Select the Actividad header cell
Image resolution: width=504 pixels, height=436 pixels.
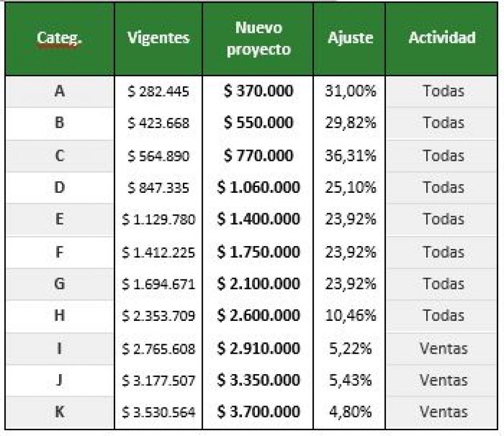[441, 39]
